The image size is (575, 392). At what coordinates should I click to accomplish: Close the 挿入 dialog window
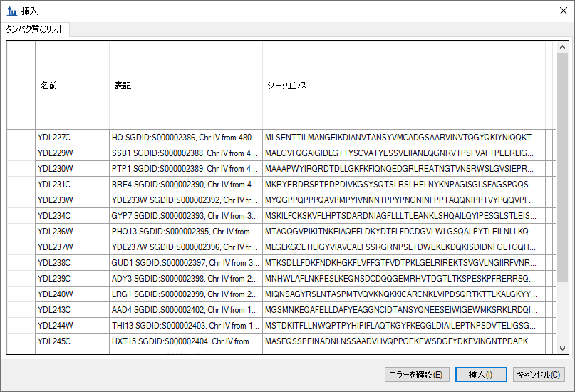558,11
